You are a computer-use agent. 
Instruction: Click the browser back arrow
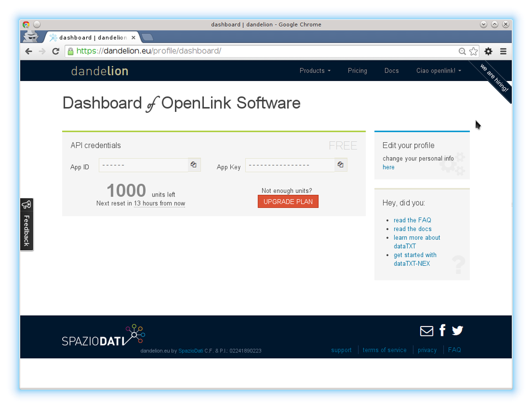tap(29, 51)
